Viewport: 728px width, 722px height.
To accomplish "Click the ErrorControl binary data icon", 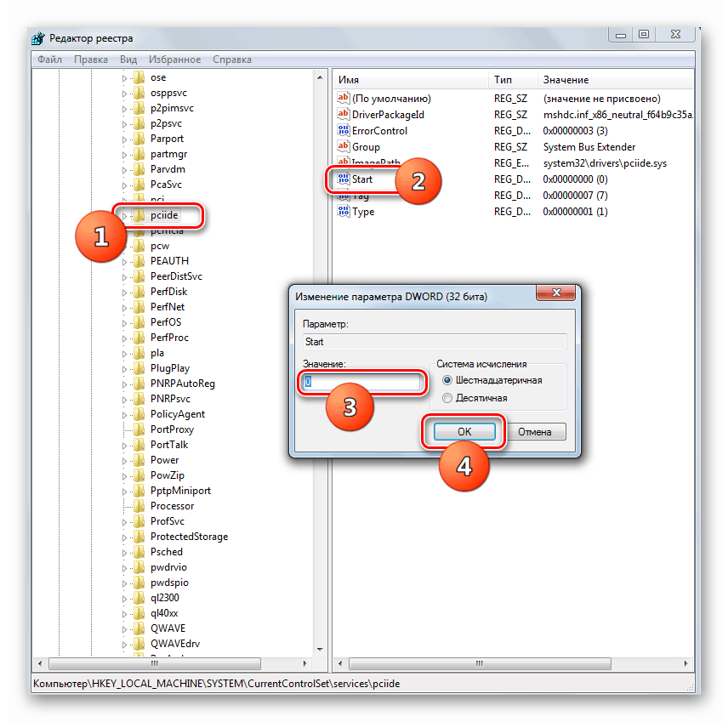I will (x=344, y=130).
